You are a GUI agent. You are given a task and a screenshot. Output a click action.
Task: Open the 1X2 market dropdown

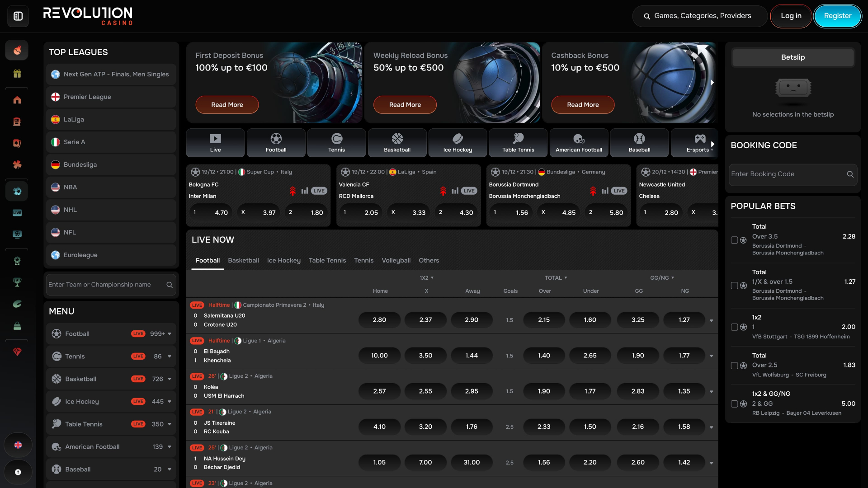coord(426,277)
